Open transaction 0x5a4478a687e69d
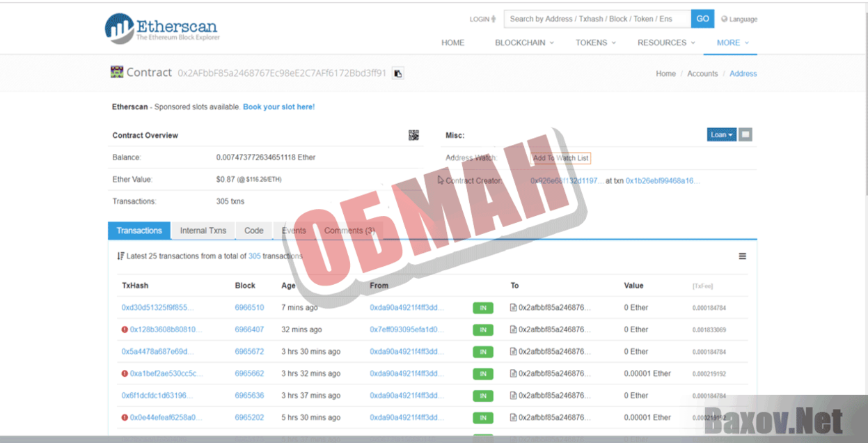This screenshot has height=443, width=868. click(x=157, y=352)
